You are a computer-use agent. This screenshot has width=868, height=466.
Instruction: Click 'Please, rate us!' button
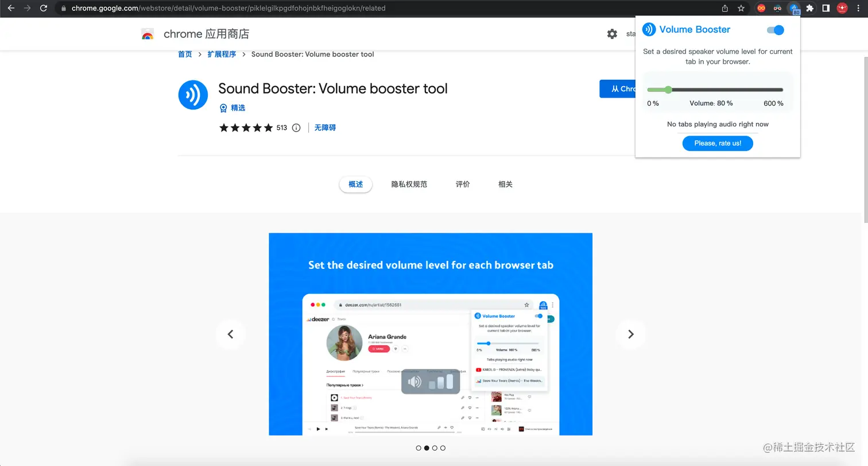point(718,143)
